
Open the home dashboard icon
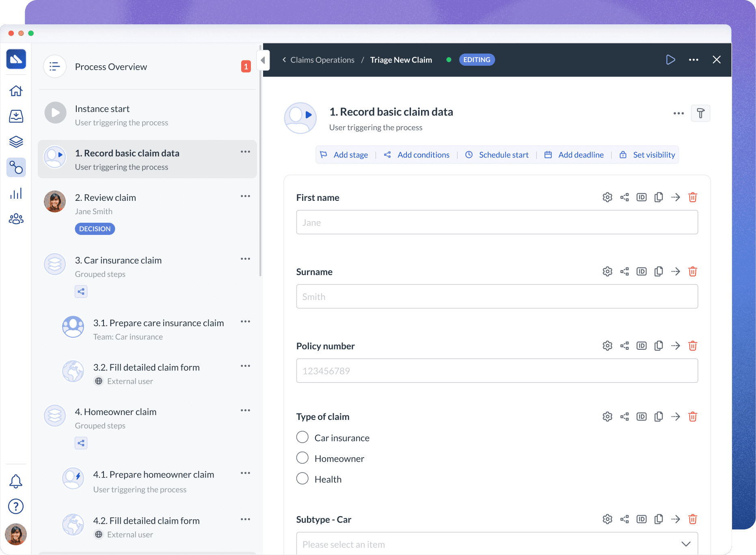coord(16,91)
